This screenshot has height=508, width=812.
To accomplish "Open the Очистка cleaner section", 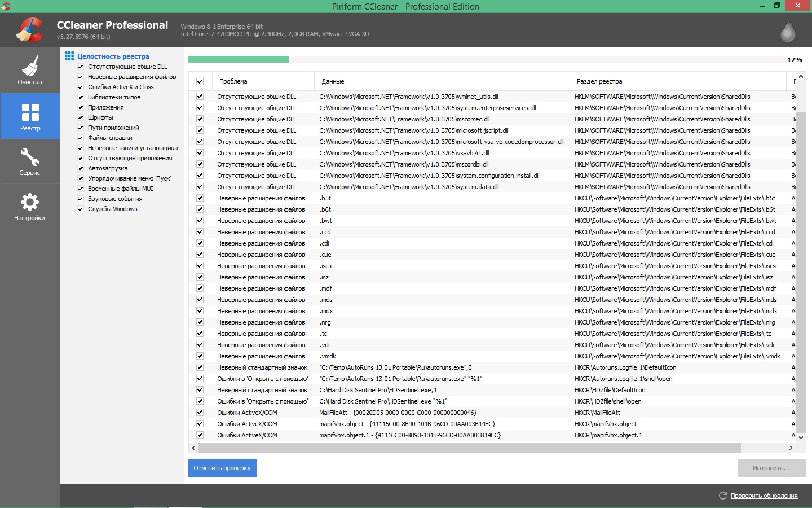I will click(x=29, y=71).
